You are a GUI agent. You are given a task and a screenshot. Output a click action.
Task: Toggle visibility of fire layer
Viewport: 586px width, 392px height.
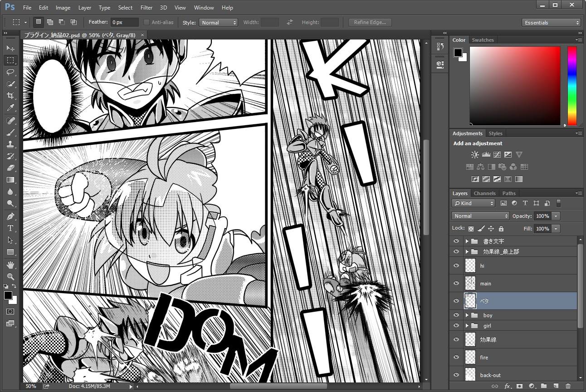pyautogui.click(x=456, y=357)
